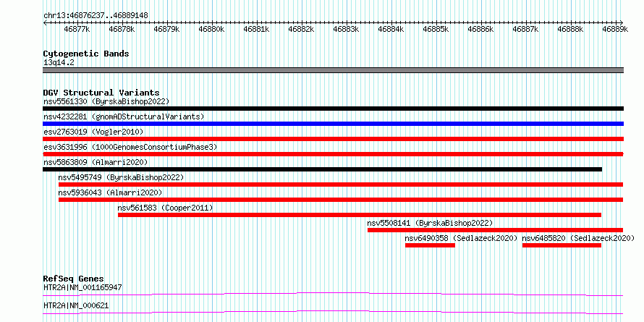Click the 46882k ruler tick label
Viewport: 644px width, 322px height.
[302, 29]
